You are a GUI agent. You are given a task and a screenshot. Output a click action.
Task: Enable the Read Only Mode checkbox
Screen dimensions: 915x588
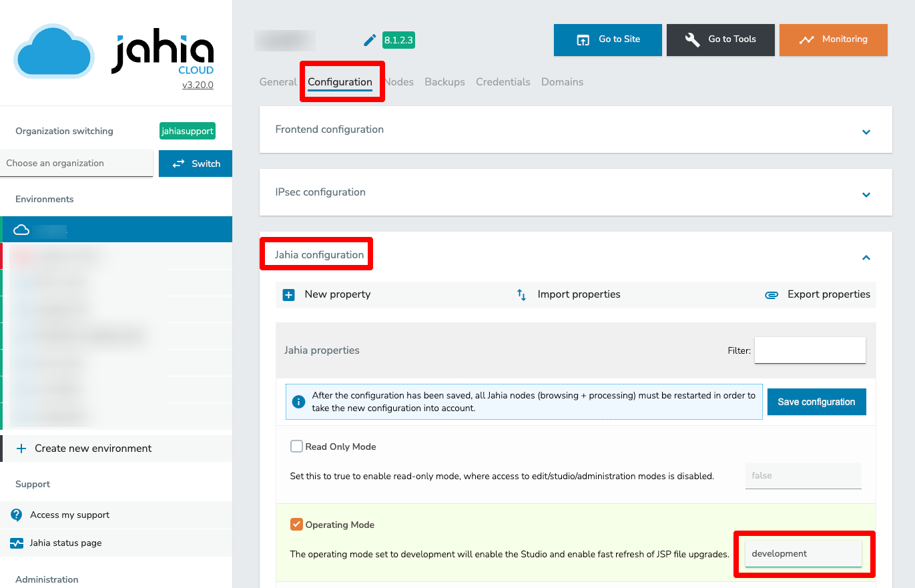296,447
